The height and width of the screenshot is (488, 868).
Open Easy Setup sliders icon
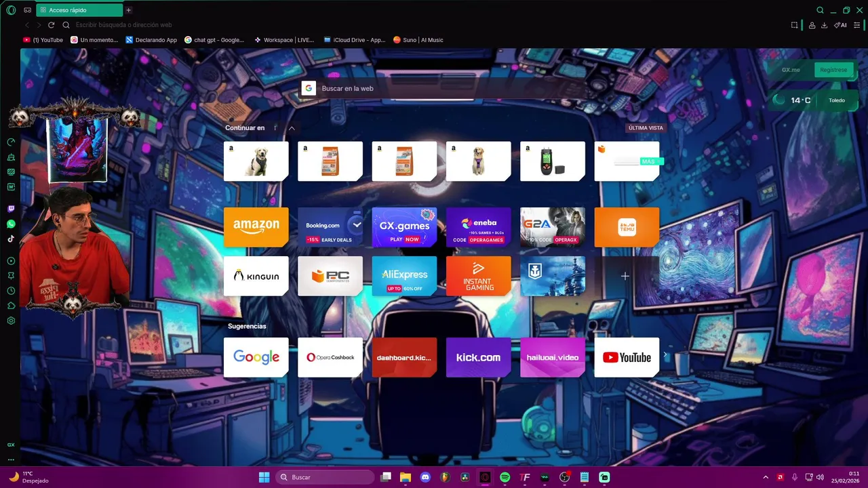click(857, 25)
